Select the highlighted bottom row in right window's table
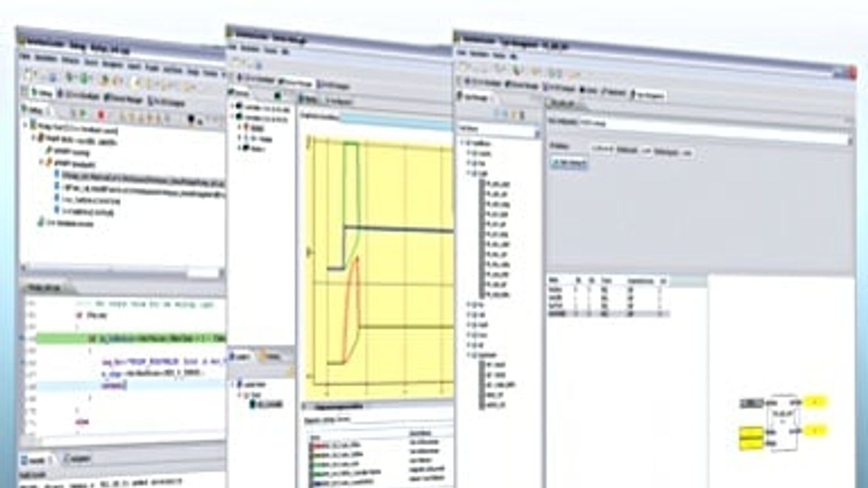This screenshot has width=868, height=488. 608,314
